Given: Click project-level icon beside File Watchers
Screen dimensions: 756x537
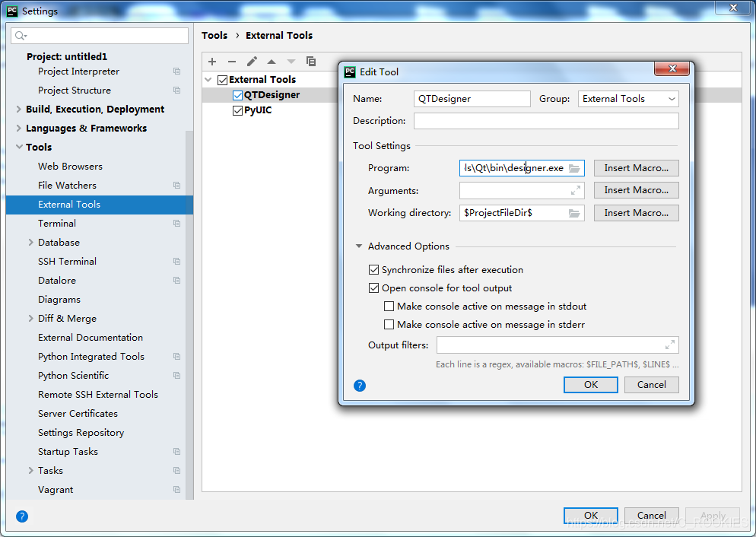Looking at the screenshot, I should (177, 186).
